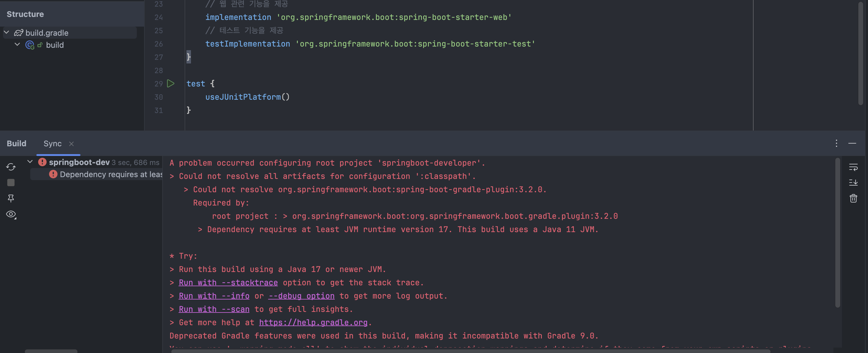Click the build output vertical scrollbar

837,232
